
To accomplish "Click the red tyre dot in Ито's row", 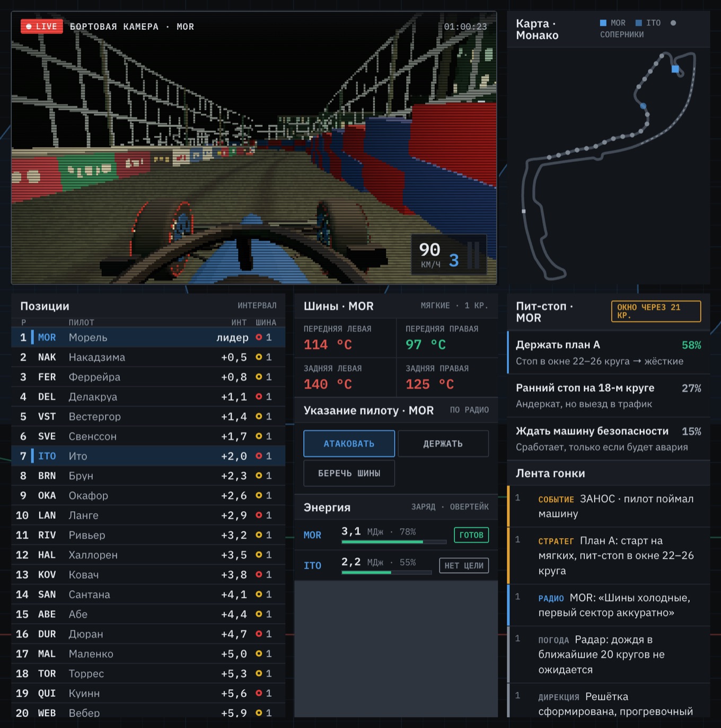I will [259, 456].
